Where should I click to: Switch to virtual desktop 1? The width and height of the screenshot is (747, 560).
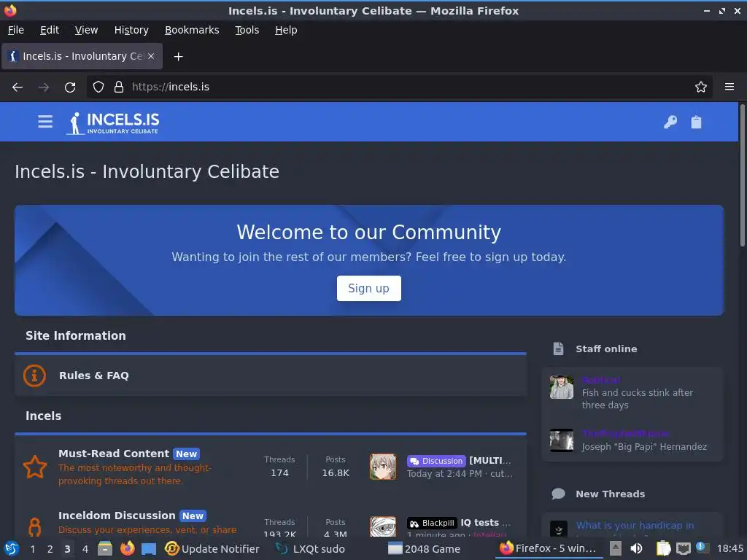point(32,549)
